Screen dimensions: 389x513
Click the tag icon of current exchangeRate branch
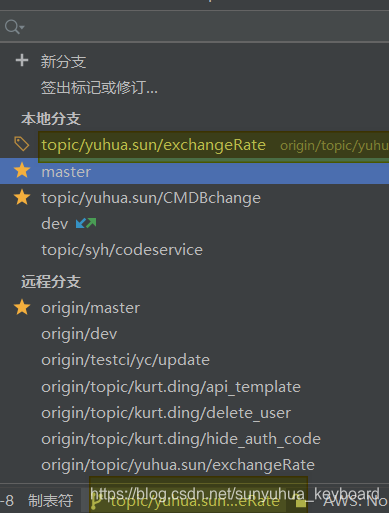click(x=22, y=144)
